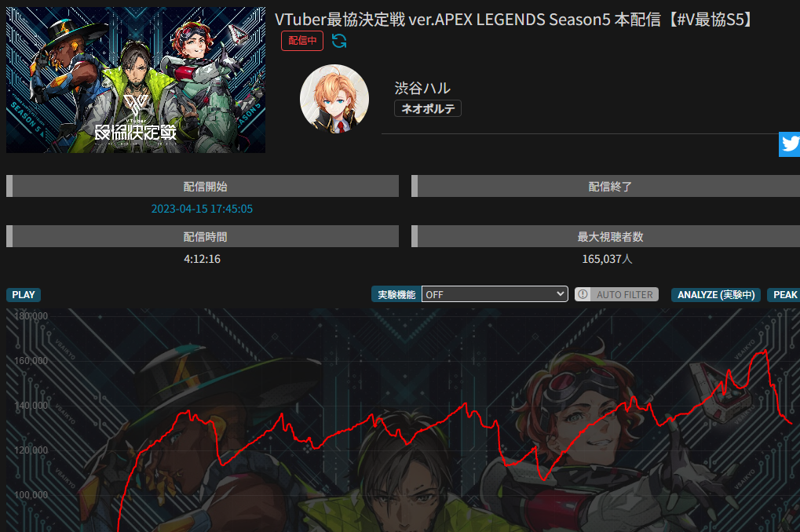Click the ANALYZE (実験中) button
800x532 pixels.
(x=716, y=295)
